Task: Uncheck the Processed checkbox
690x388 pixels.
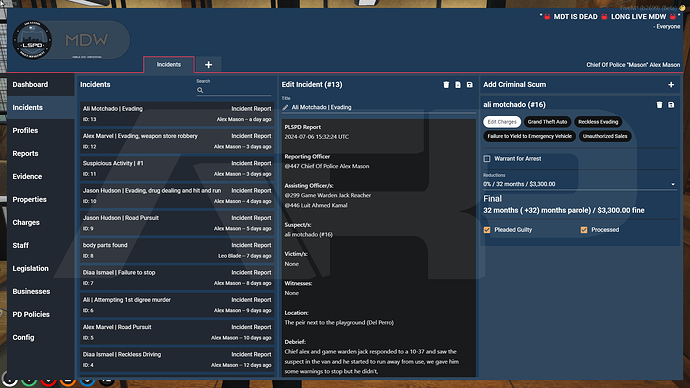Action: coord(584,230)
